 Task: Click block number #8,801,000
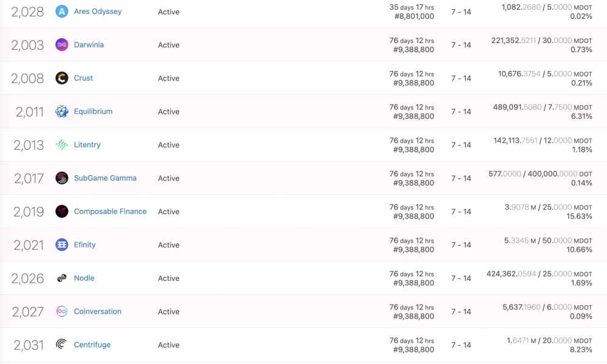(414, 16)
